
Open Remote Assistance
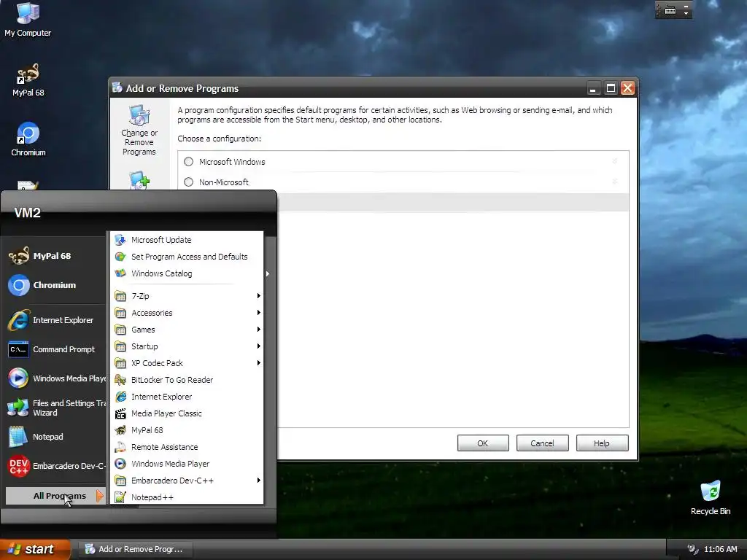[x=187, y=447]
